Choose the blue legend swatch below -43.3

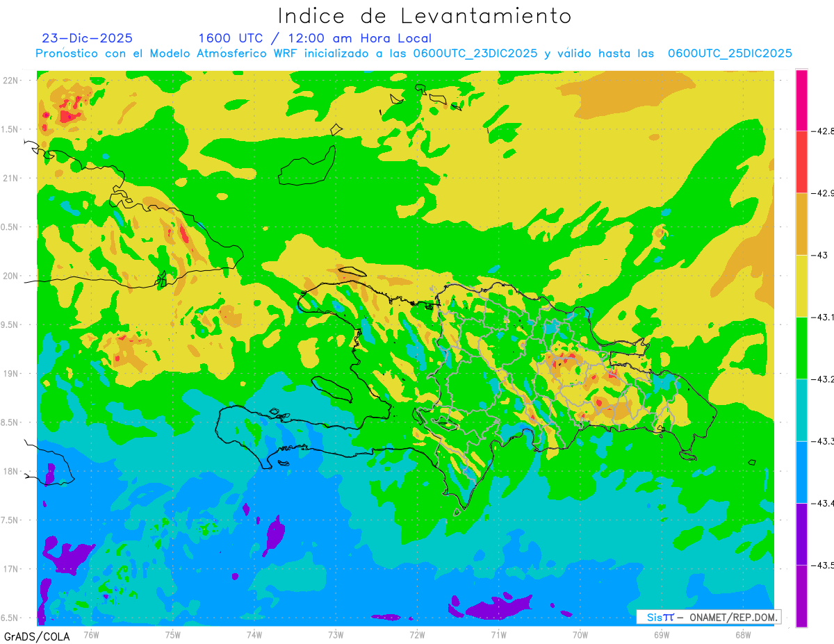(801, 472)
